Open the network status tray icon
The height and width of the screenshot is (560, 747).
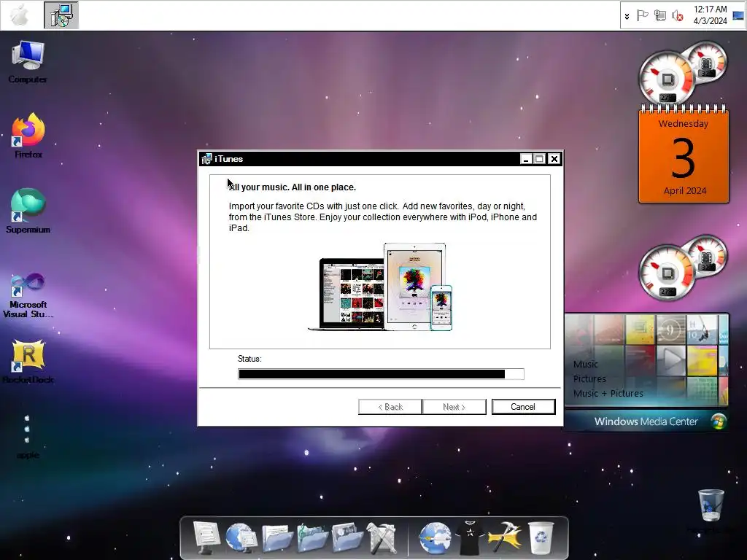659,16
